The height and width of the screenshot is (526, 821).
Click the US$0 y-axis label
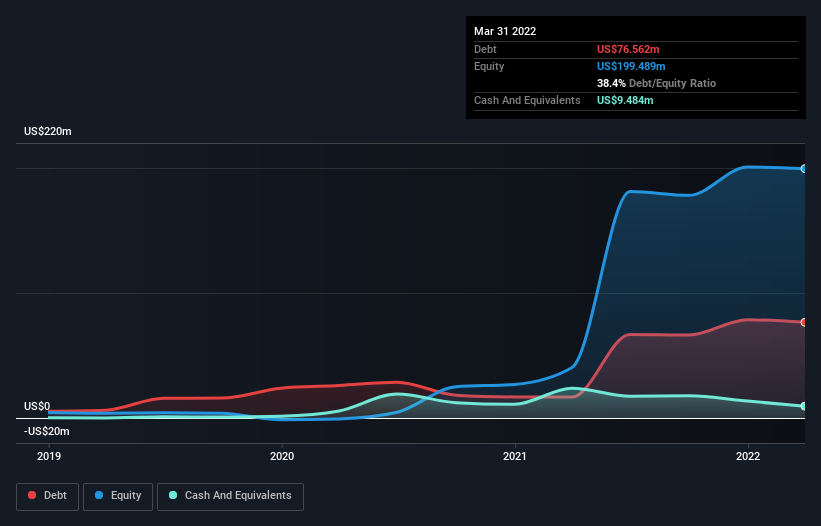pos(37,407)
